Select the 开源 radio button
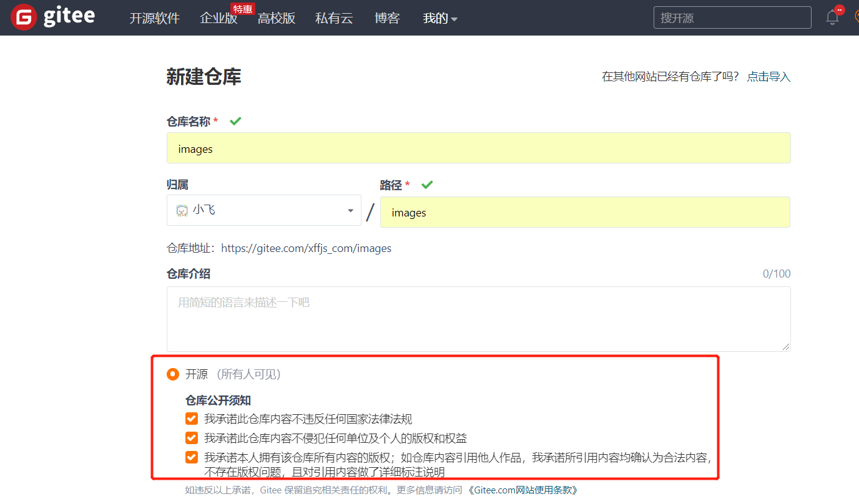The width and height of the screenshot is (859, 504). (173, 374)
